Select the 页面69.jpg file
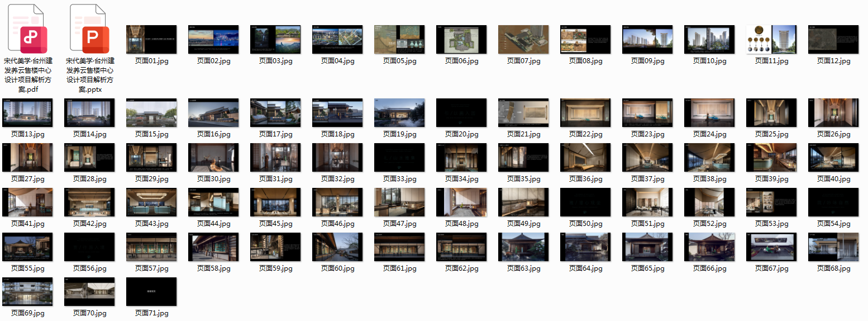Screen dimensions: 868x321 point(27,291)
